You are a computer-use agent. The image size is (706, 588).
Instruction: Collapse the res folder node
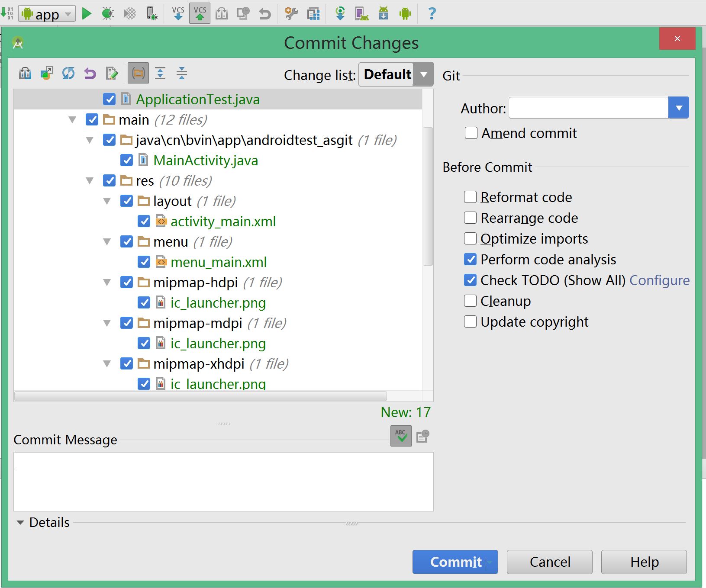click(90, 181)
